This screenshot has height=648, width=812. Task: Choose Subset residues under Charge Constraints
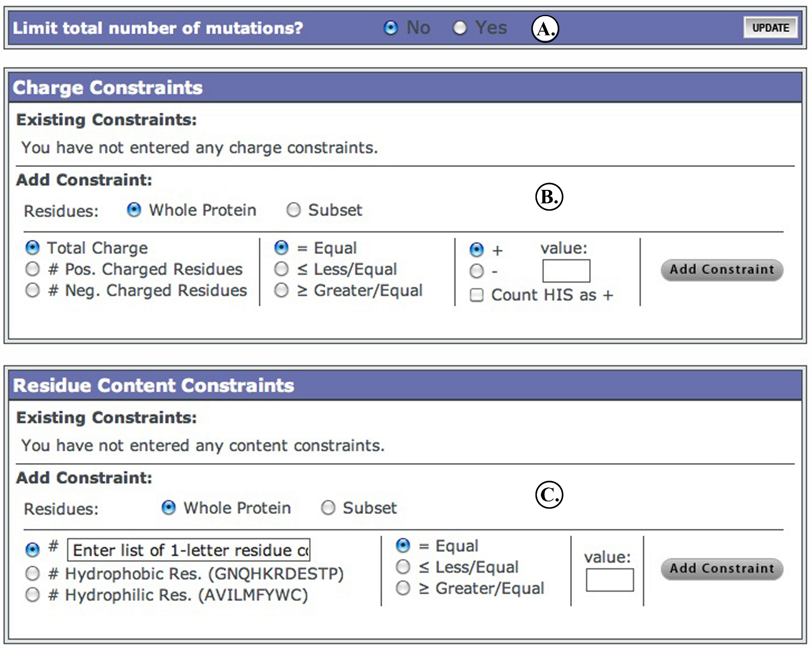pyautogui.click(x=294, y=210)
